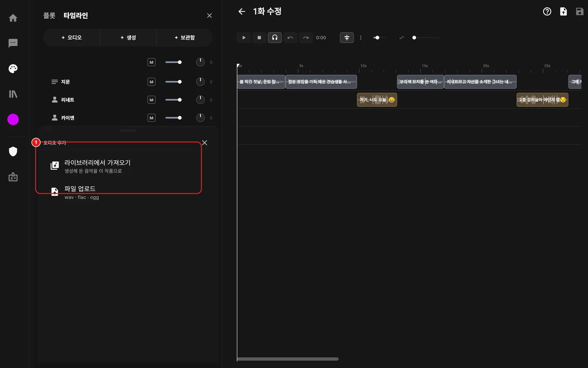
Task: Select the 저기, 너도 오늘 audio clip
Action: pos(377,100)
